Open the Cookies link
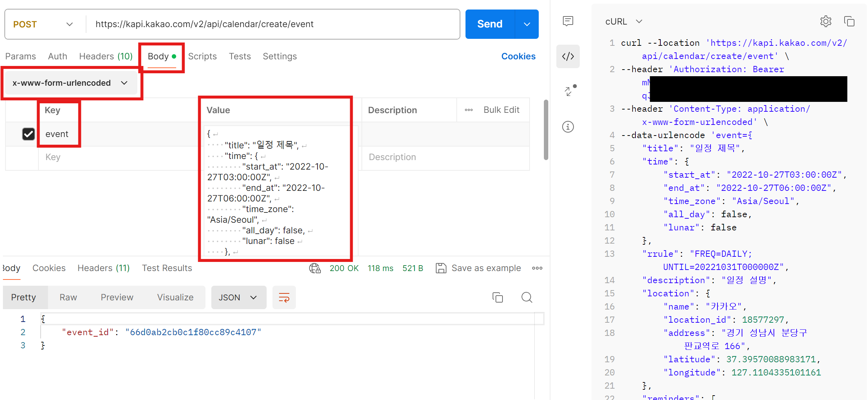 tap(518, 56)
